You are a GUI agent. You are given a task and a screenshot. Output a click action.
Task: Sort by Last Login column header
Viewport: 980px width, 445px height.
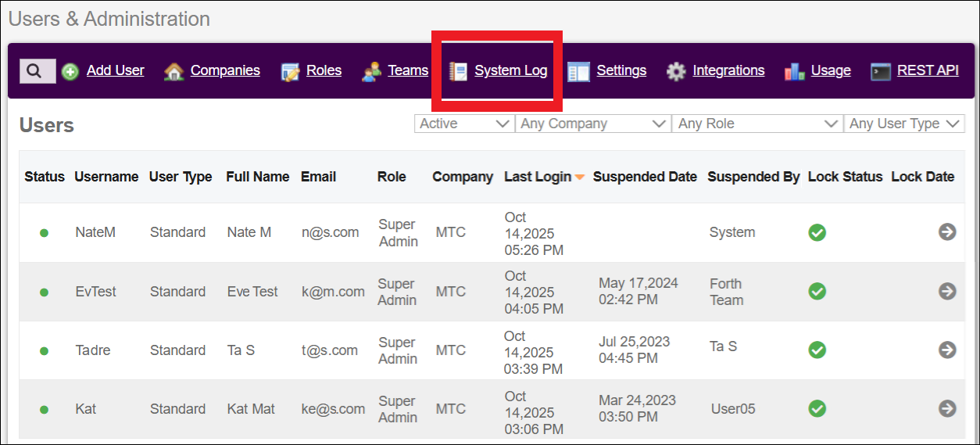point(538,177)
